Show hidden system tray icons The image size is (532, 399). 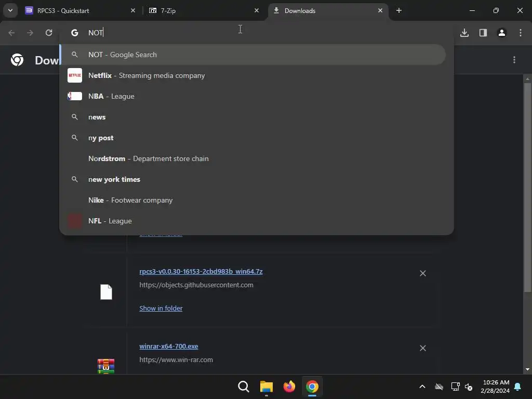click(x=422, y=387)
